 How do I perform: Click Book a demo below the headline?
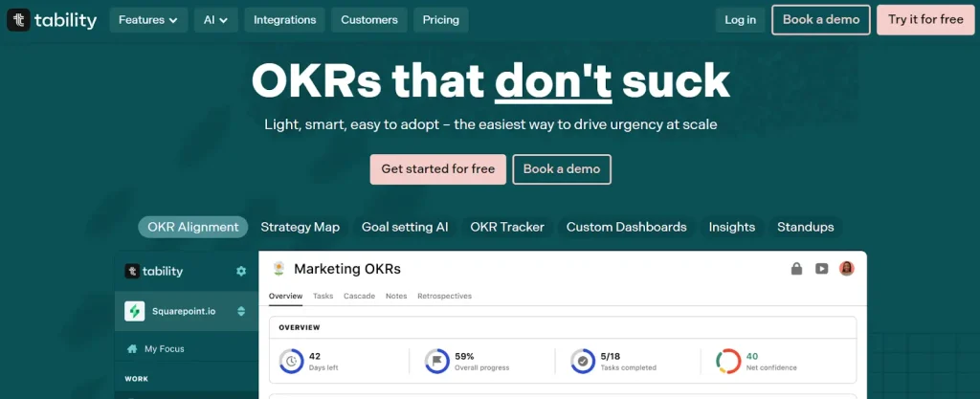click(x=562, y=169)
